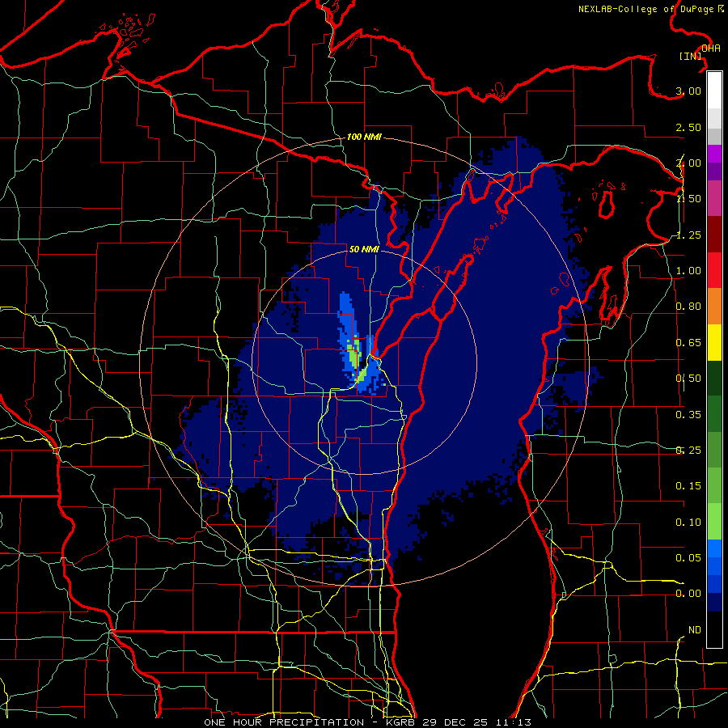Click the 100 NMI range ring label
The width and height of the screenshot is (728, 728).
pyautogui.click(x=364, y=137)
